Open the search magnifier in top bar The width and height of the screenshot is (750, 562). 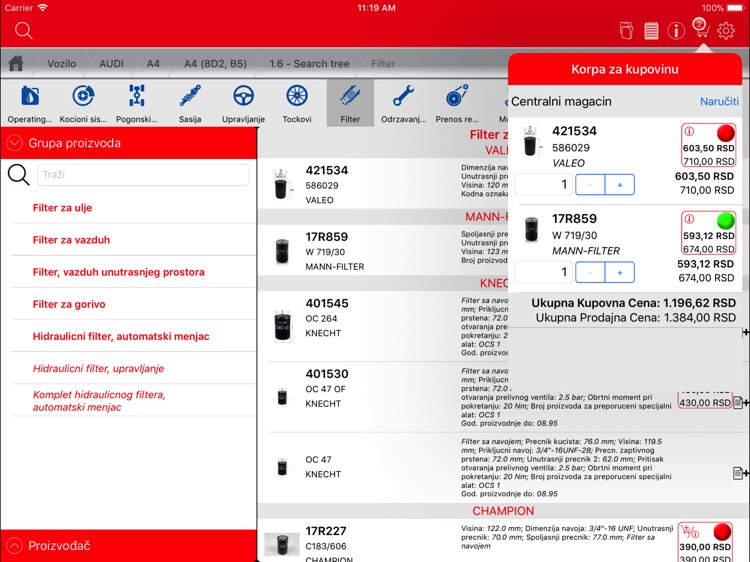tap(23, 31)
